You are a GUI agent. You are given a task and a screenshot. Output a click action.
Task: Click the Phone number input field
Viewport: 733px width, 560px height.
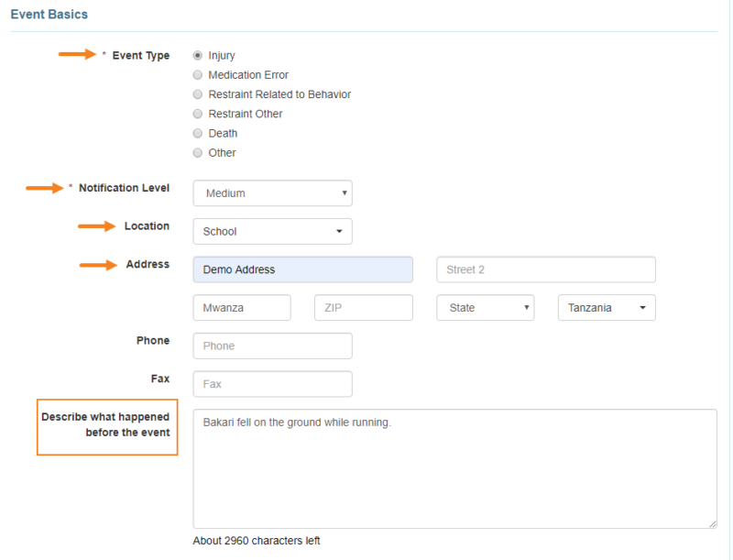click(271, 346)
